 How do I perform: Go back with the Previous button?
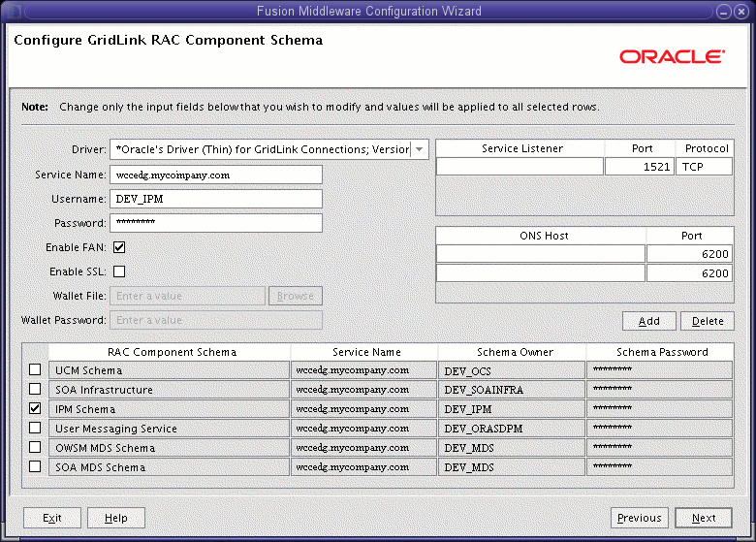tap(640, 518)
